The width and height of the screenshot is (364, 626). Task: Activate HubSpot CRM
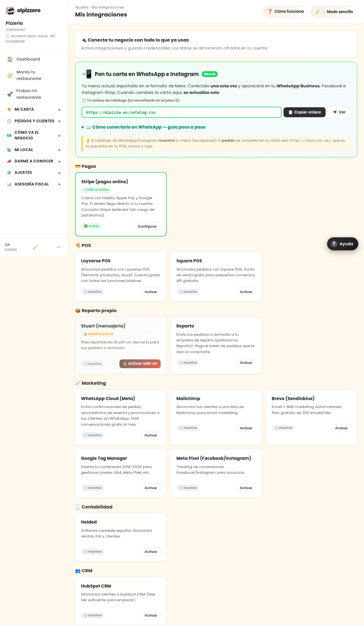click(151, 615)
